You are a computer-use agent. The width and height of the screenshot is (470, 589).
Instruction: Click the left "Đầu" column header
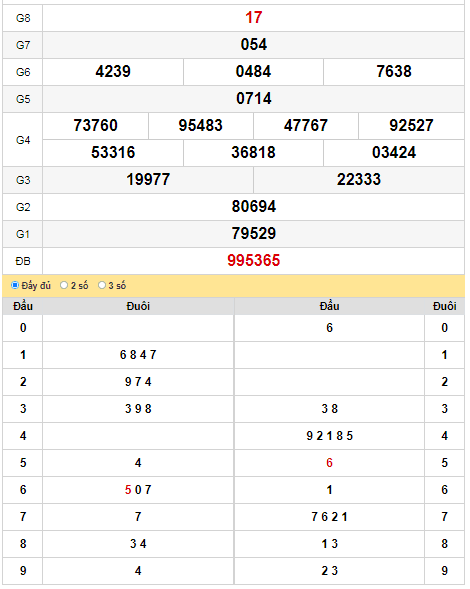click(23, 307)
